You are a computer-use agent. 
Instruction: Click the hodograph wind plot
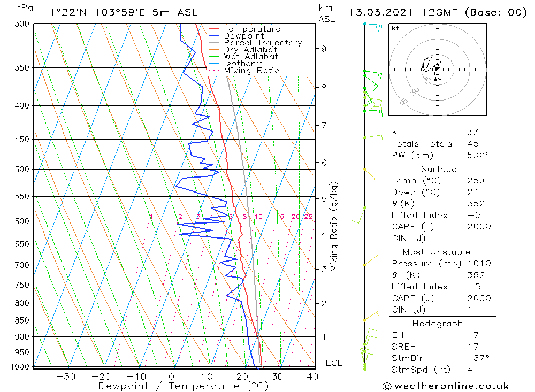438,70
